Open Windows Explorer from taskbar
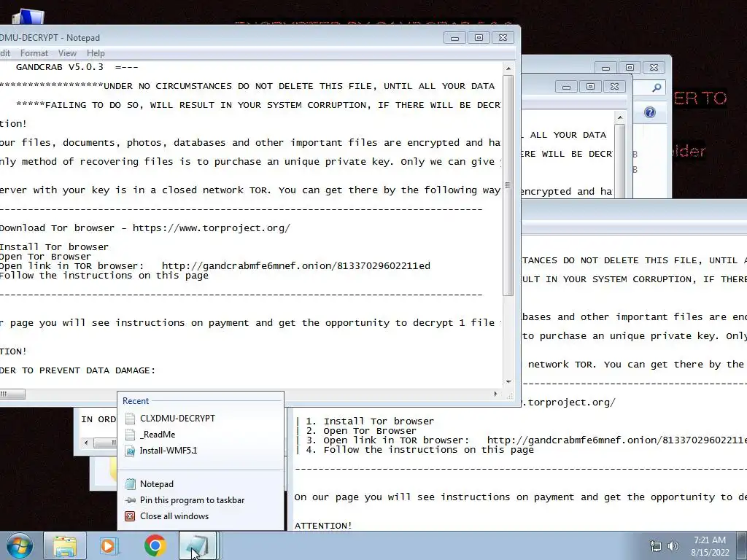 (x=65, y=545)
